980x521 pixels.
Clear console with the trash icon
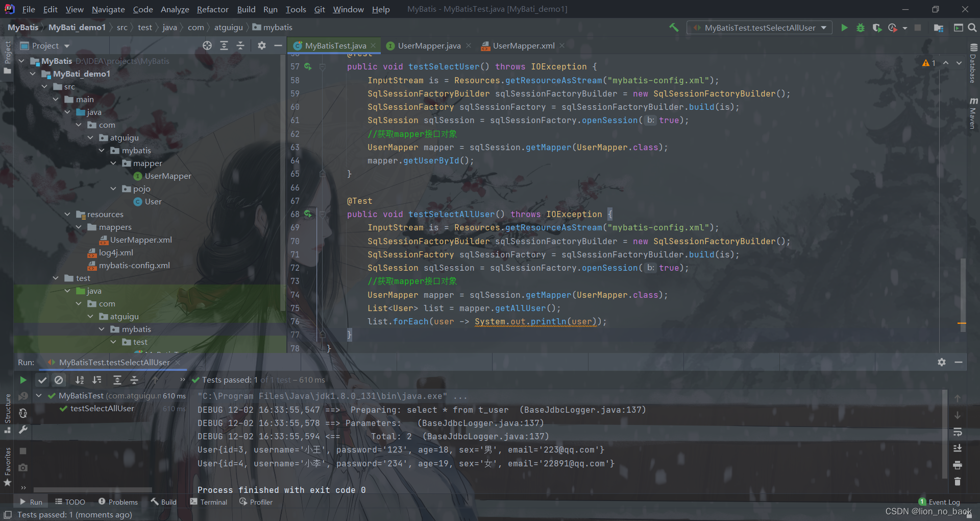[x=958, y=481]
